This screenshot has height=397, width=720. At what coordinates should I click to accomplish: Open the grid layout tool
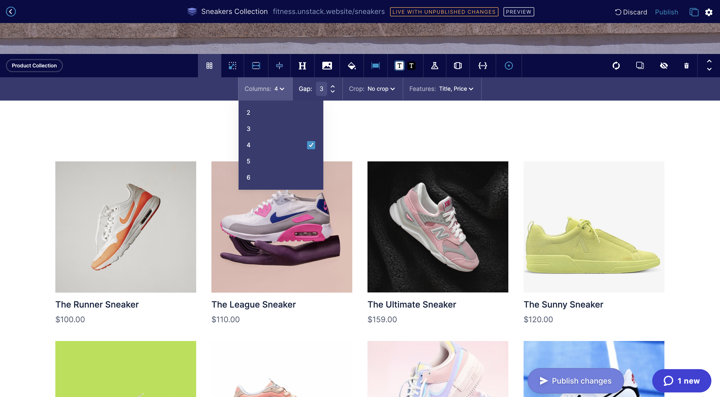pos(209,66)
